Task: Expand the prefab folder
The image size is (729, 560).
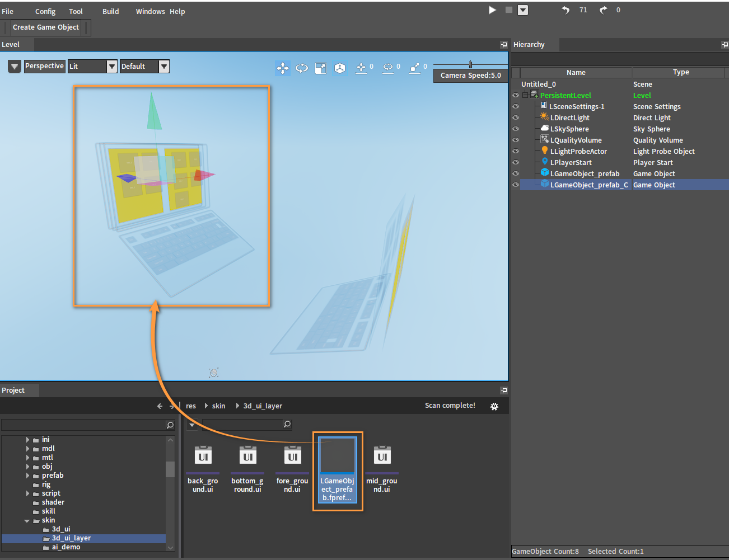Action: [x=27, y=476]
